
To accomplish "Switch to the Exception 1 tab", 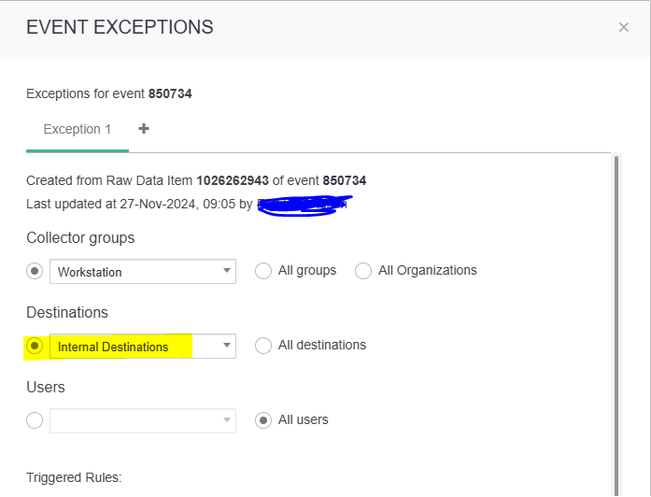I will point(77,130).
